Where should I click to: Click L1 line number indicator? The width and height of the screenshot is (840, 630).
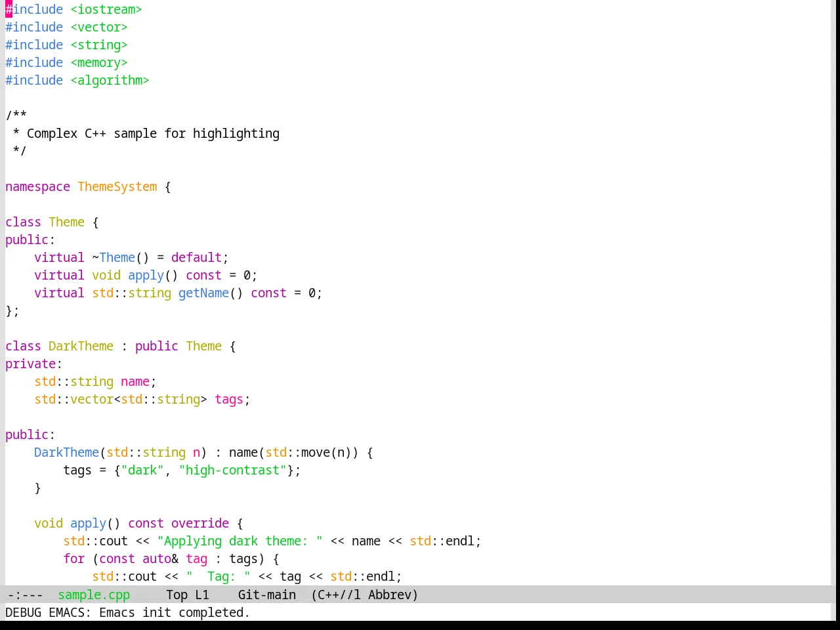[x=201, y=595]
